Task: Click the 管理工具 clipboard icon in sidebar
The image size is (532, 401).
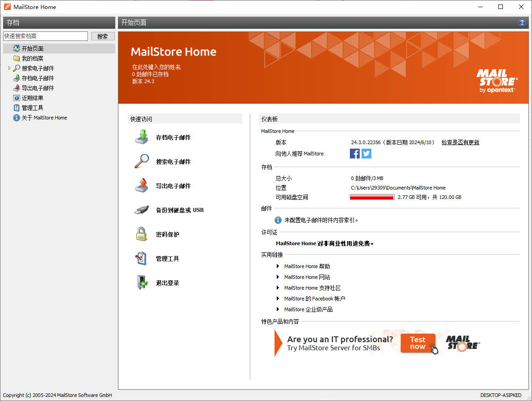Action: (16, 108)
